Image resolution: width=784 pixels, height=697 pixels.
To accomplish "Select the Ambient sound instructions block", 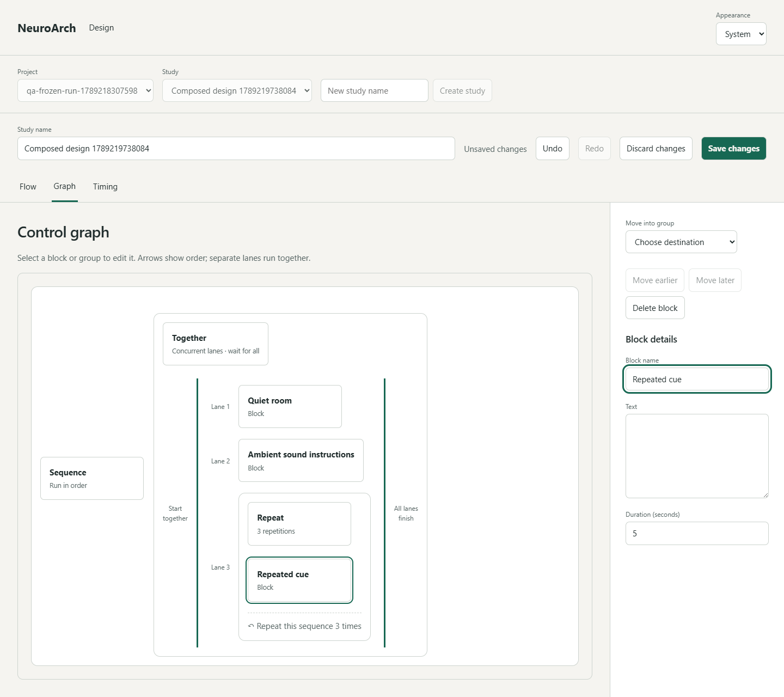I will pos(301,460).
